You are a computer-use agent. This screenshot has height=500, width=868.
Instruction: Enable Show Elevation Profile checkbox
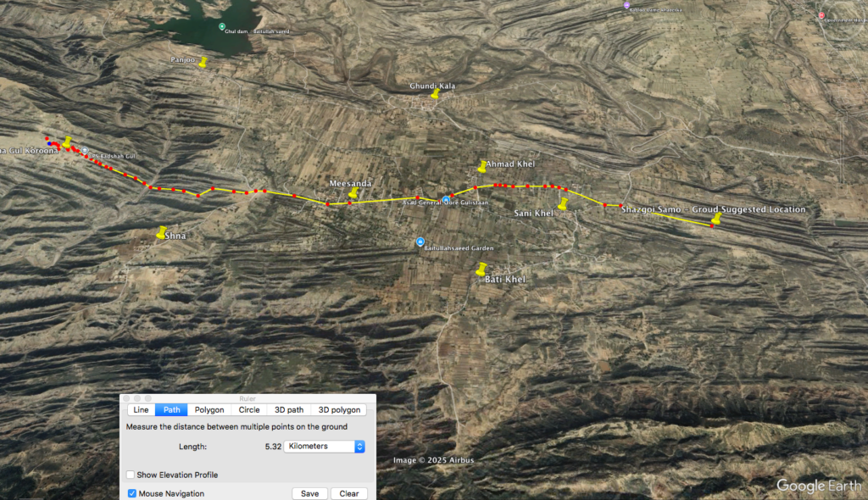tap(131, 475)
